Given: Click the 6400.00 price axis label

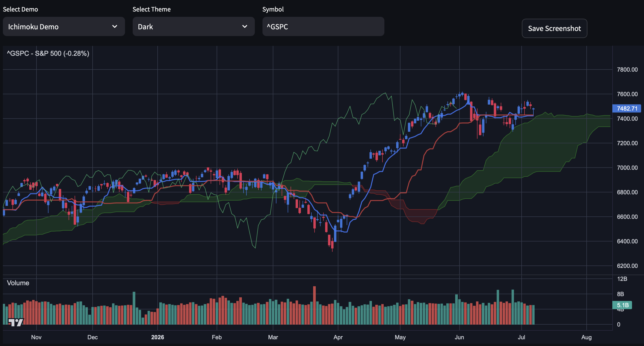Looking at the screenshot, I should [627, 241].
